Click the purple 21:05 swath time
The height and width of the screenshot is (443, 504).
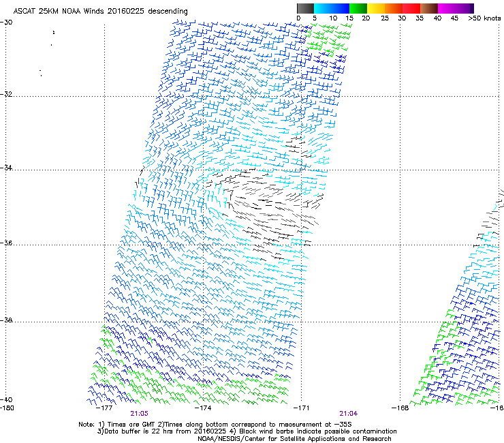139,414
